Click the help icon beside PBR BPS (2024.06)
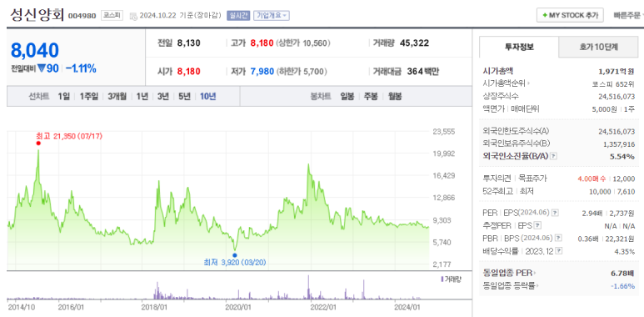 [558, 238]
